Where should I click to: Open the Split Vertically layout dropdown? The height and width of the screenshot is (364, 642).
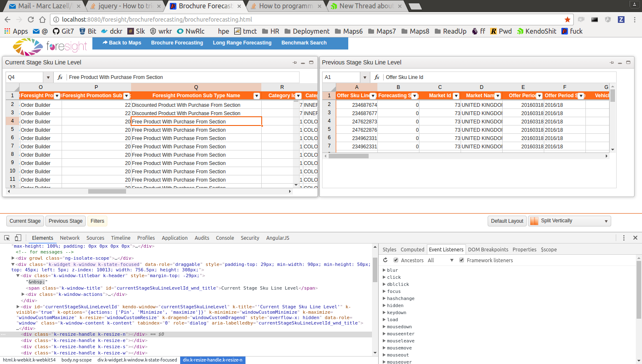pyautogui.click(x=606, y=221)
